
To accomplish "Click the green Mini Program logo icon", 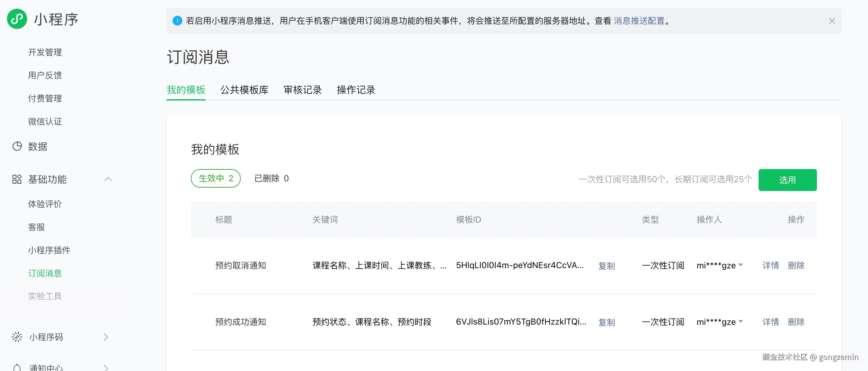I will coord(17,19).
